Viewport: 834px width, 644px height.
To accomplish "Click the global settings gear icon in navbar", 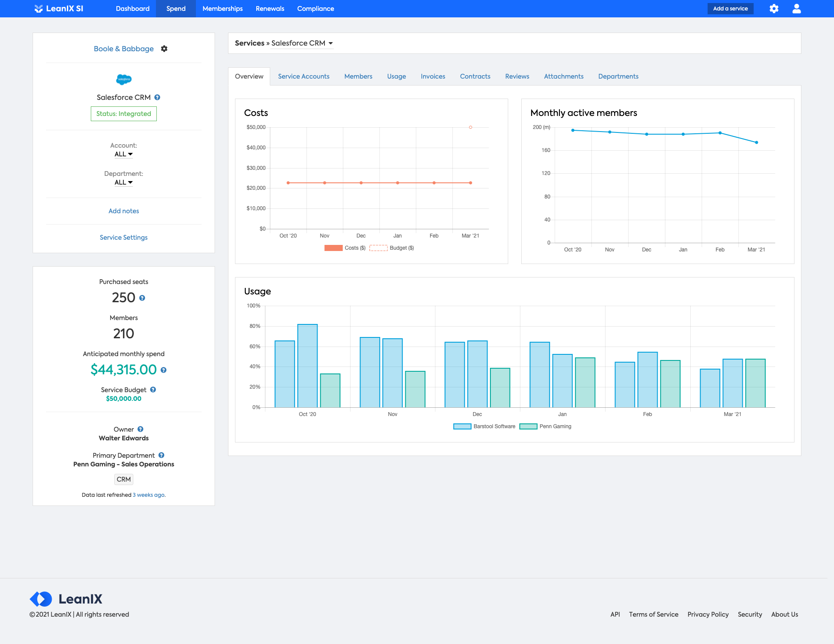I will click(773, 9).
